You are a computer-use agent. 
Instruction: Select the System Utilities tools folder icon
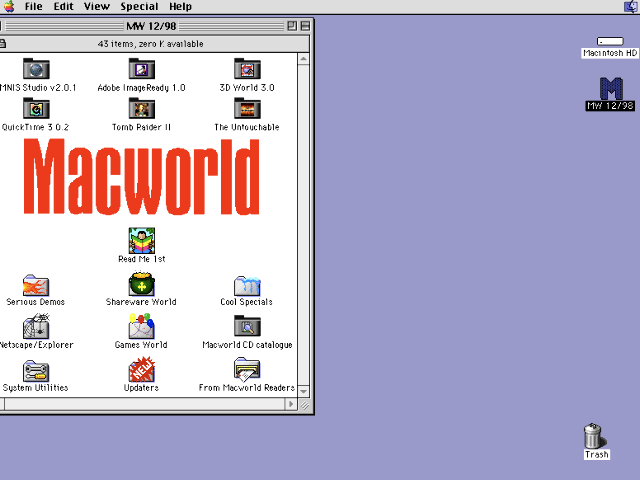point(36,371)
